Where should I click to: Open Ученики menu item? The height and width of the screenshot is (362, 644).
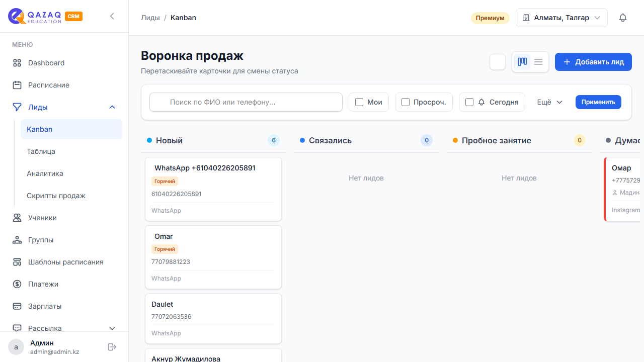[x=64, y=218]
